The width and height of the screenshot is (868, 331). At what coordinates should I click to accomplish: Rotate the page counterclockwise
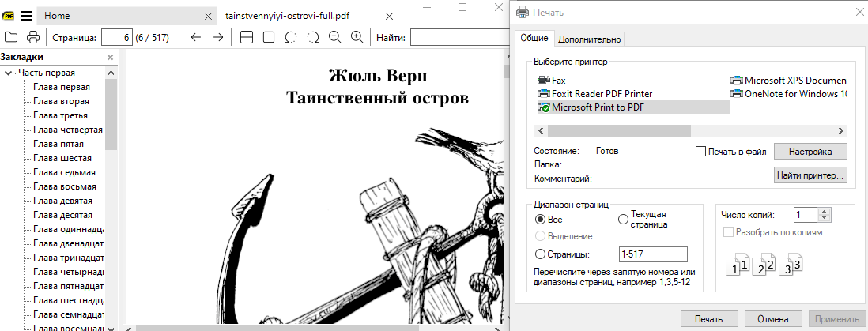click(291, 38)
